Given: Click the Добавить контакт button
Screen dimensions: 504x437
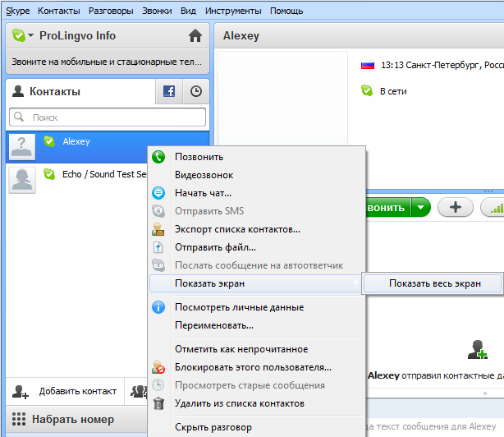Looking at the screenshot, I should tap(65, 391).
